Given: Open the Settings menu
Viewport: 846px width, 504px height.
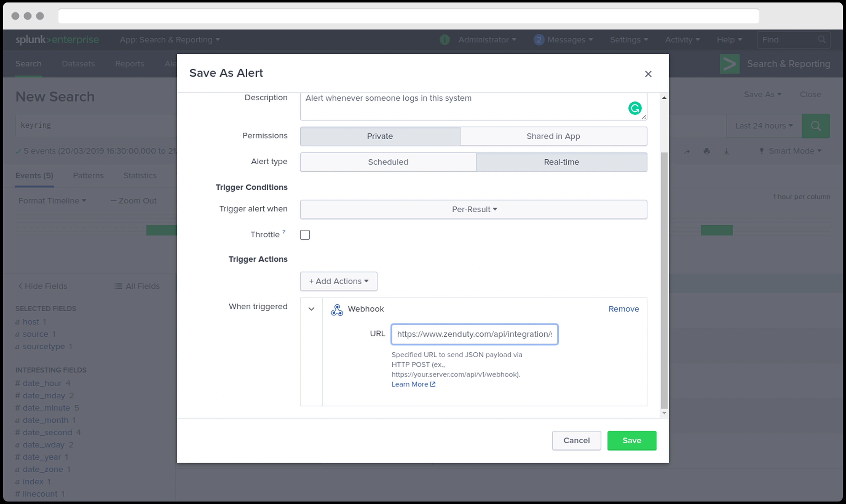Looking at the screenshot, I should 629,40.
